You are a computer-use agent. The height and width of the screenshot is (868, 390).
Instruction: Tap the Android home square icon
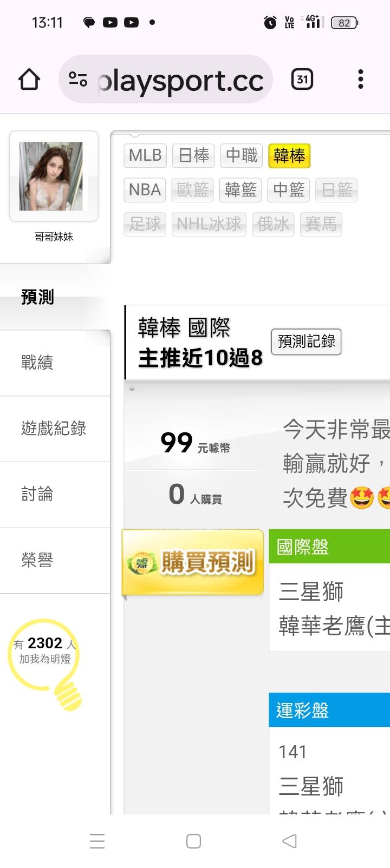tap(193, 841)
